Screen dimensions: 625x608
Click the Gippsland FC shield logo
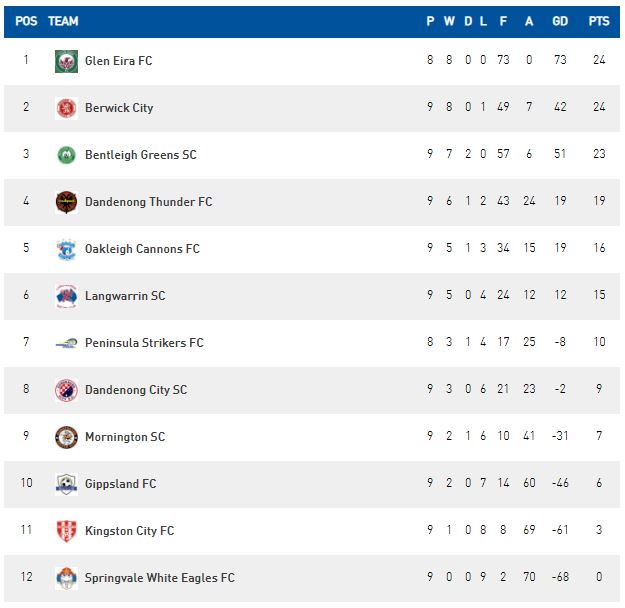[66, 484]
